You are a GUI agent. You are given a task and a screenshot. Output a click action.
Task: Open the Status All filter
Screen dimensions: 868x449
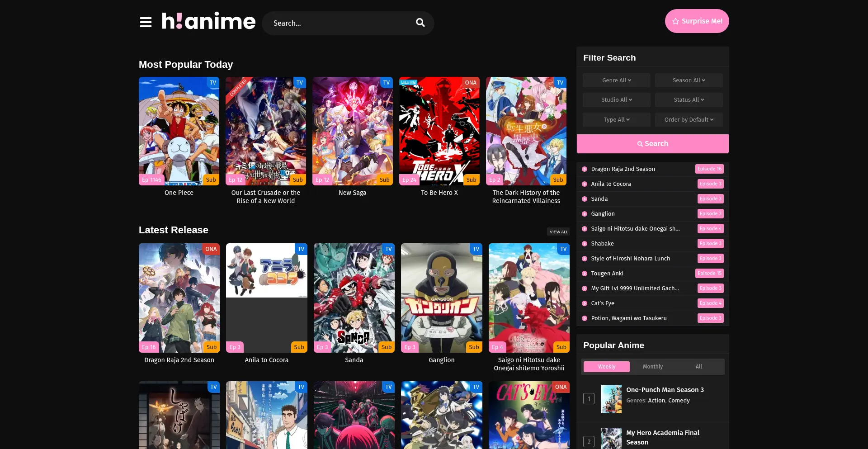689,100
